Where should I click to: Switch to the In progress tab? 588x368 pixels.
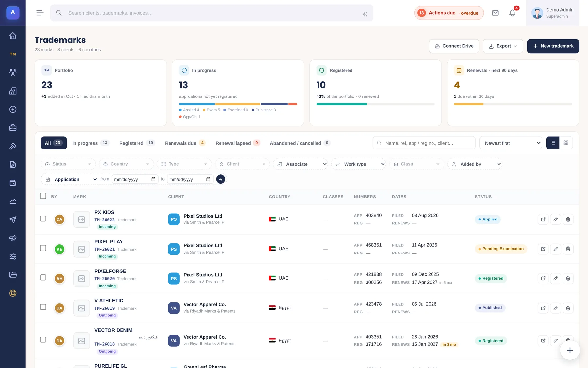(90, 143)
